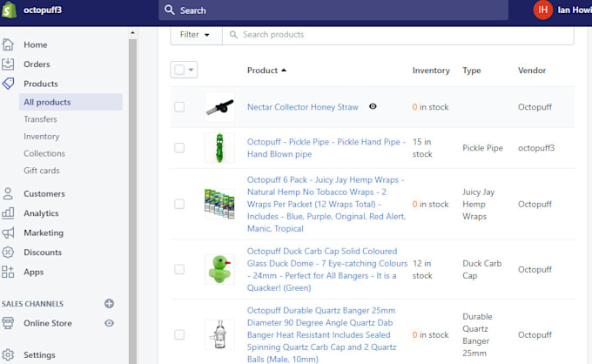Check the Duck Carb Cap row checkbox
The image size is (592, 364).
click(179, 269)
